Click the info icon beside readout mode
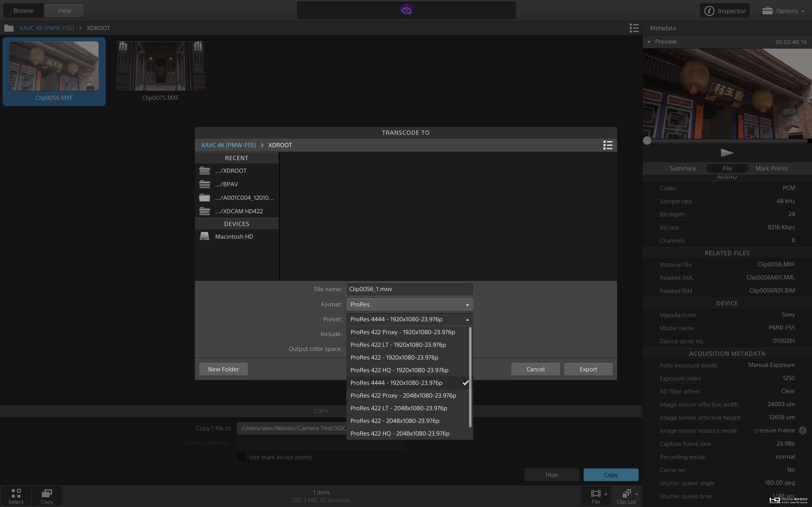 point(802,430)
